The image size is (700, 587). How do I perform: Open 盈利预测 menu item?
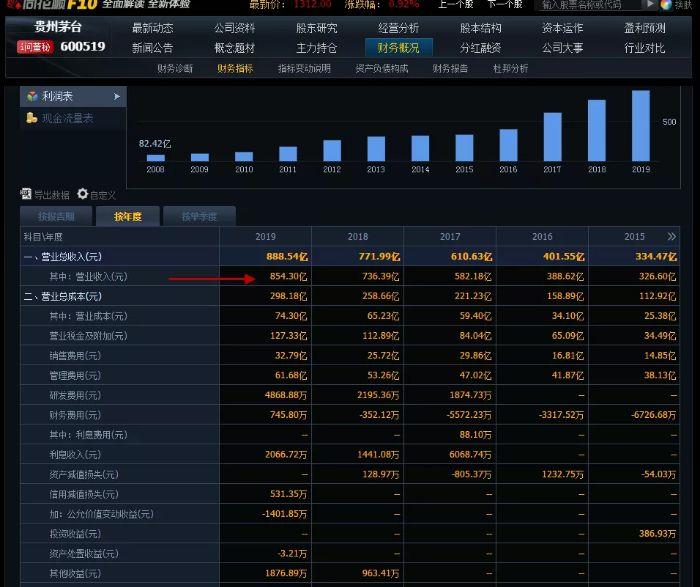[x=645, y=28]
